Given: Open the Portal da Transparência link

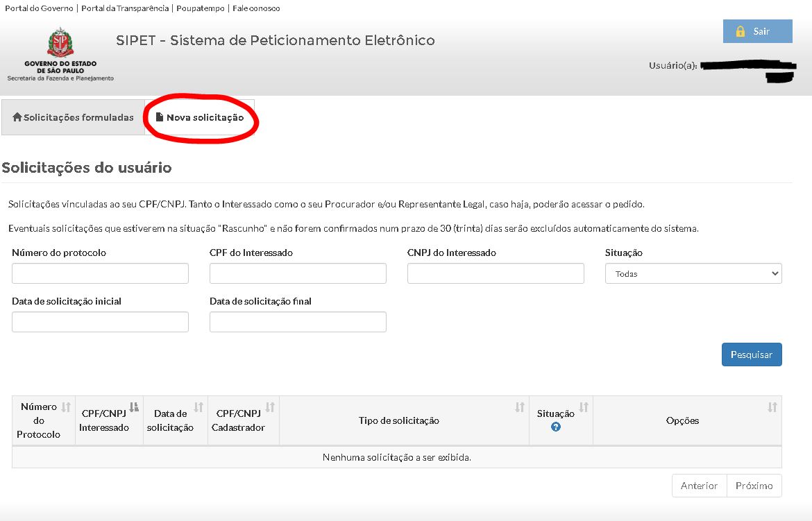Looking at the screenshot, I should point(125,8).
